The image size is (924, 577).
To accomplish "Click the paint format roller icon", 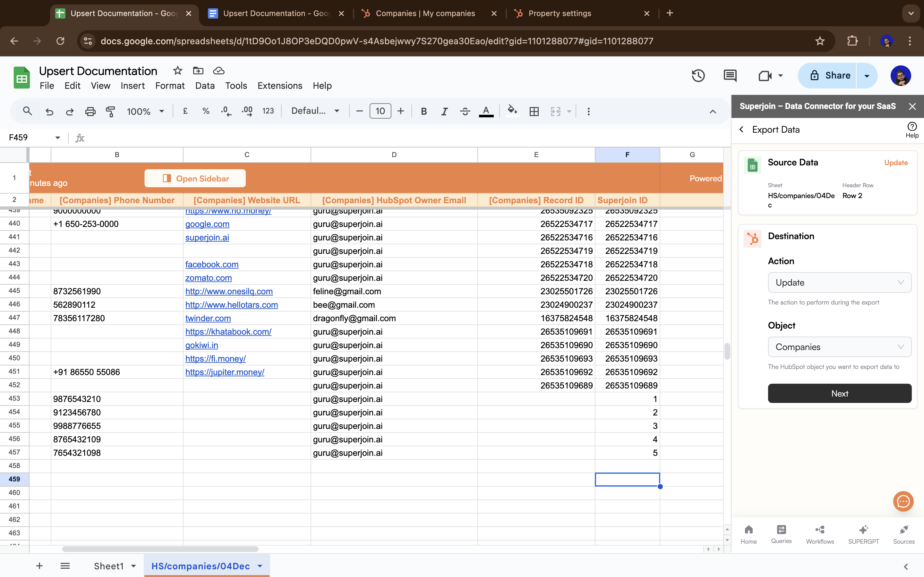I will tap(110, 112).
